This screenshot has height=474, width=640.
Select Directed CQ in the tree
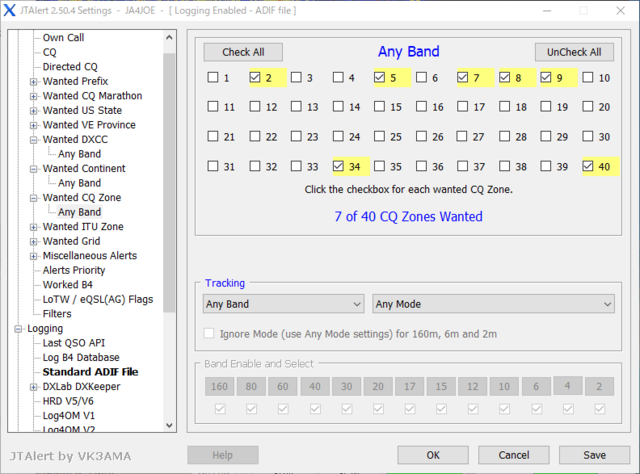click(x=70, y=67)
